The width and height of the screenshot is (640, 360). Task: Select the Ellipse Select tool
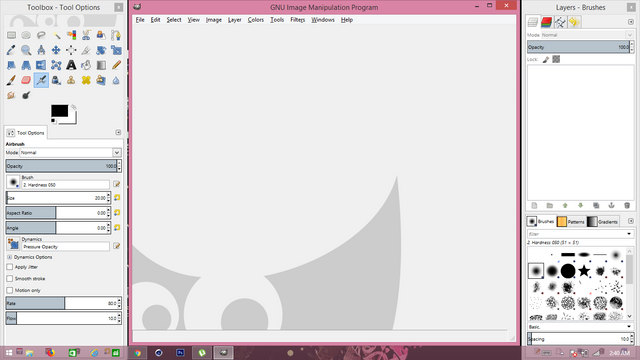pos(26,36)
